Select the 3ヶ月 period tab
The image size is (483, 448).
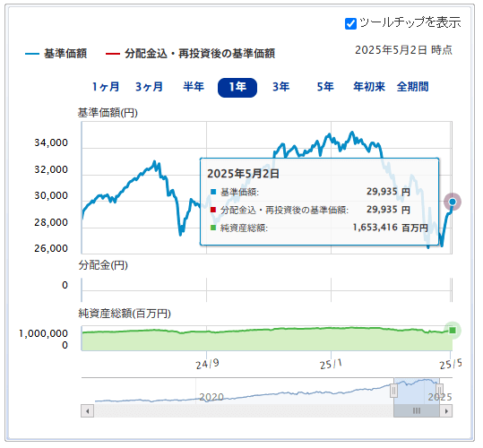[149, 87]
